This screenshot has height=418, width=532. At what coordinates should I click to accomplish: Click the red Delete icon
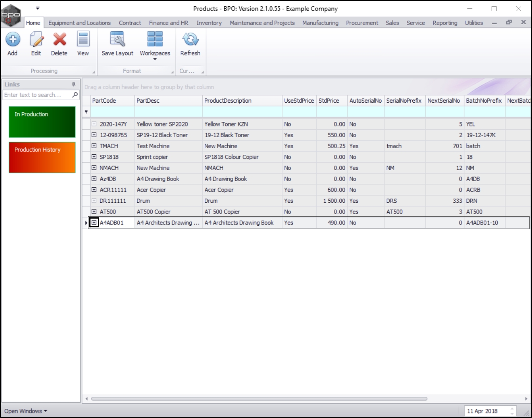(x=59, y=40)
